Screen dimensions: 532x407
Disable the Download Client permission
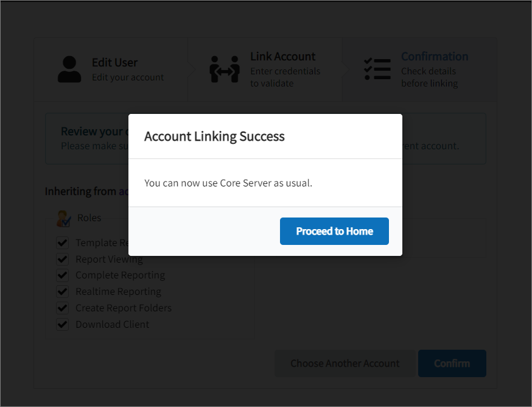pyautogui.click(x=62, y=324)
